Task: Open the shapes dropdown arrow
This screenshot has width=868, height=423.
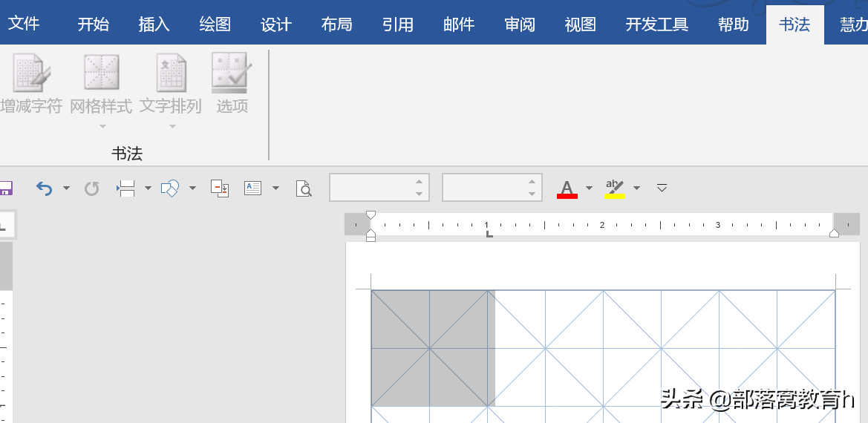Action: 192,188
